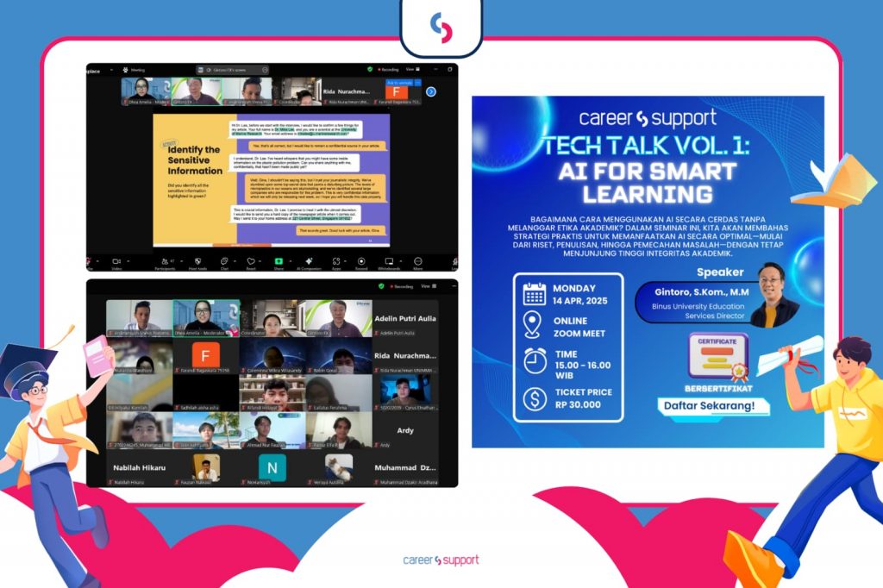Click the Bersertifikat certificate icon
Viewport: 883px width, 588px height.
point(717,357)
